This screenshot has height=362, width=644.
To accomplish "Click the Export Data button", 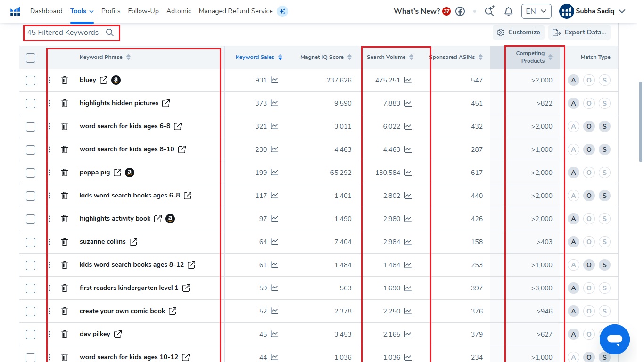I will click(579, 33).
